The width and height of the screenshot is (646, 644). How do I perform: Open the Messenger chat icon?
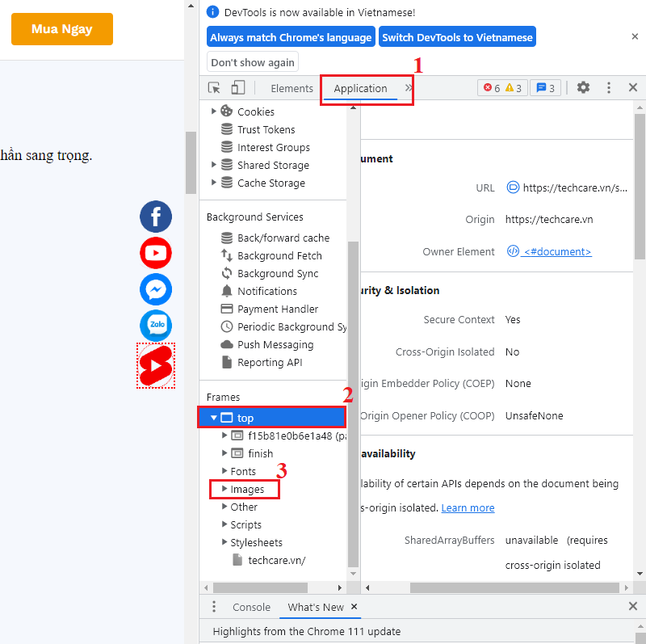156,289
